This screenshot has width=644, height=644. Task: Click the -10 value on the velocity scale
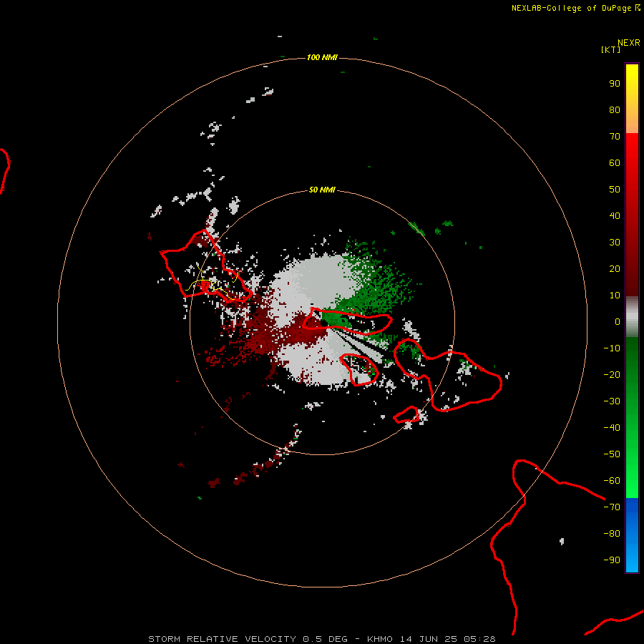point(612,348)
